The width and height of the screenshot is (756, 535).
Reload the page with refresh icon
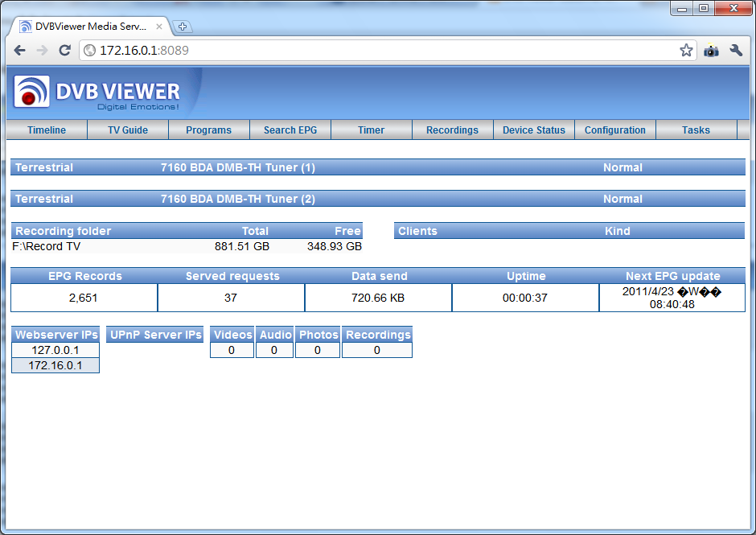[x=65, y=51]
